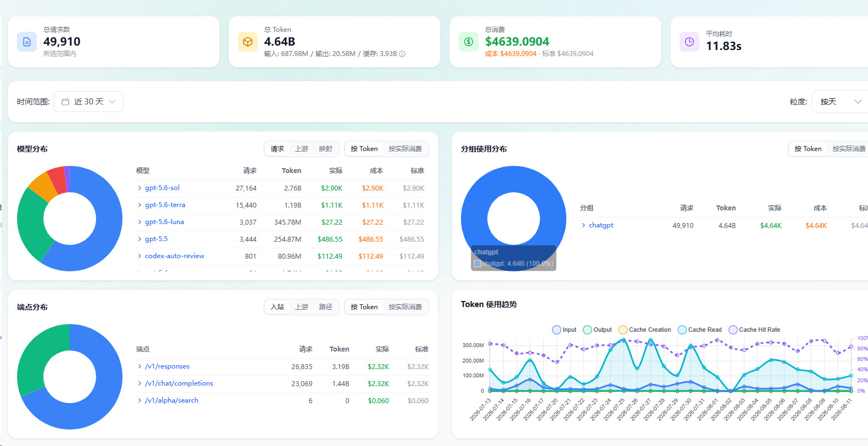
Task: Open the codex-auto-review model link
Action: pos(175,256)
